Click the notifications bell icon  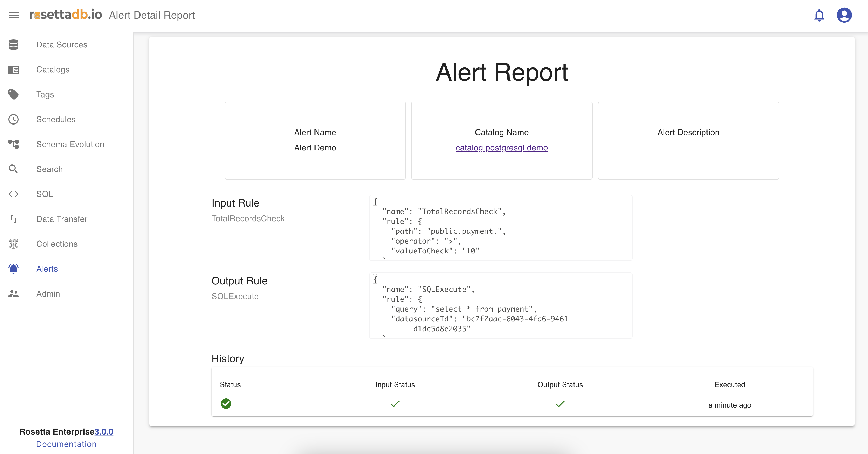[819, 15]
